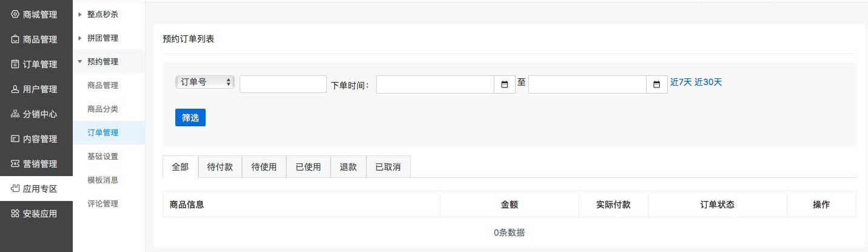
Task: Open 分销中心 section
Action: coord(36,114)
